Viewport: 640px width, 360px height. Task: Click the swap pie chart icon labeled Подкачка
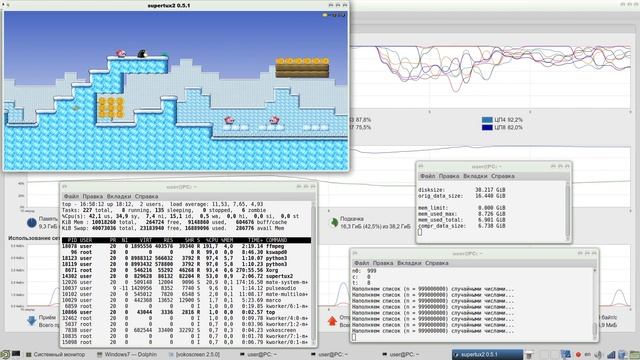pos(334,222)
